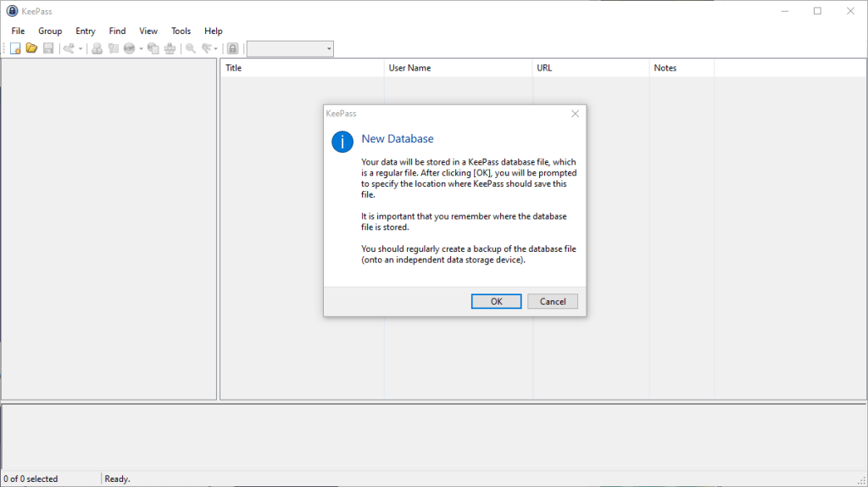Click the Save database floppy icon

48,48
